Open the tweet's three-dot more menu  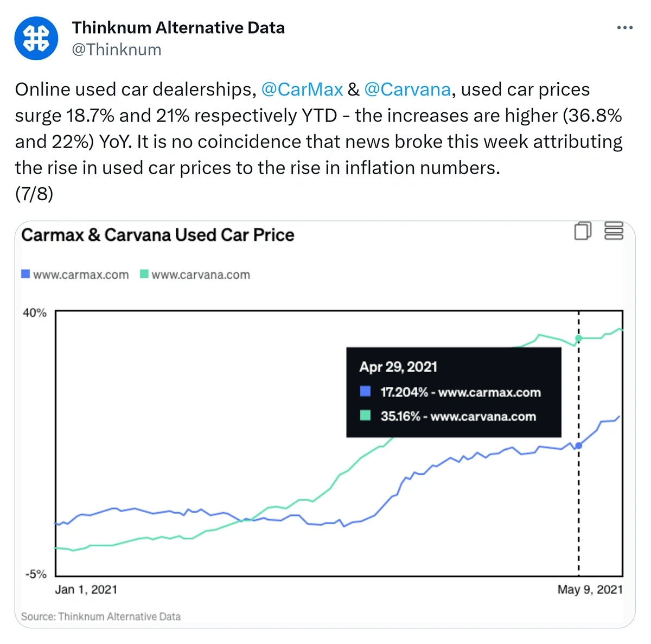point(625,28)
